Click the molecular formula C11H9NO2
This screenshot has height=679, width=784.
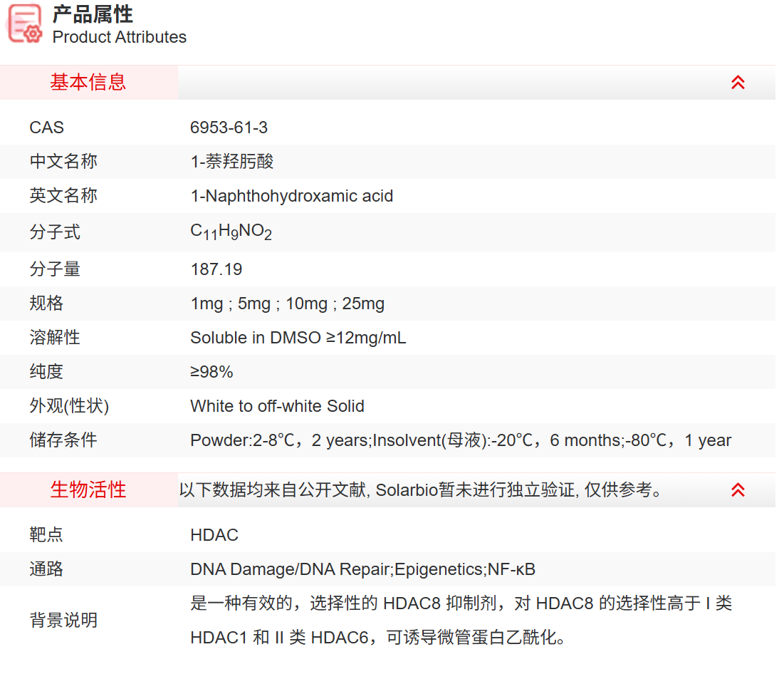(231, 231)
